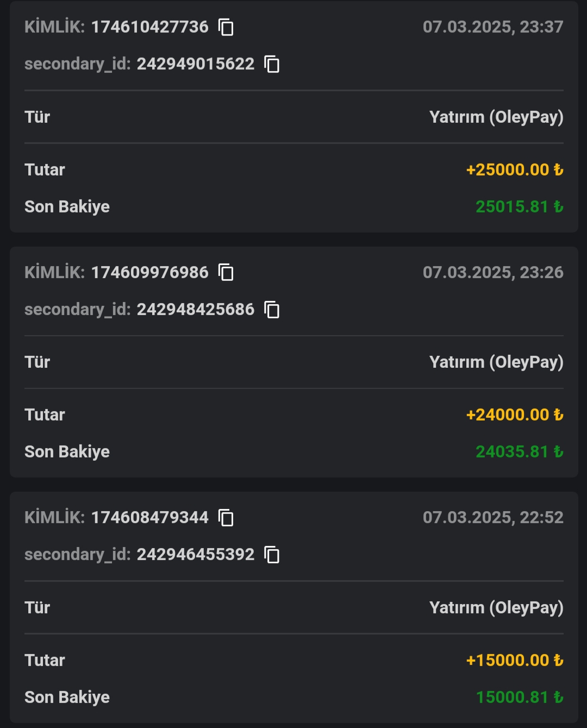Select the KİMLİK number 174609976986
The width and height of the screenshot is (587, 728).
pos(149,272)
